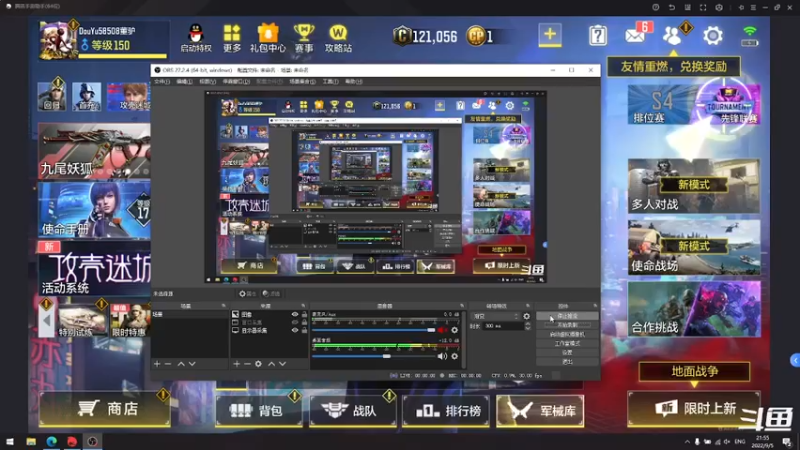Add a source with OBS sources plus icon

tap(236, 364)
